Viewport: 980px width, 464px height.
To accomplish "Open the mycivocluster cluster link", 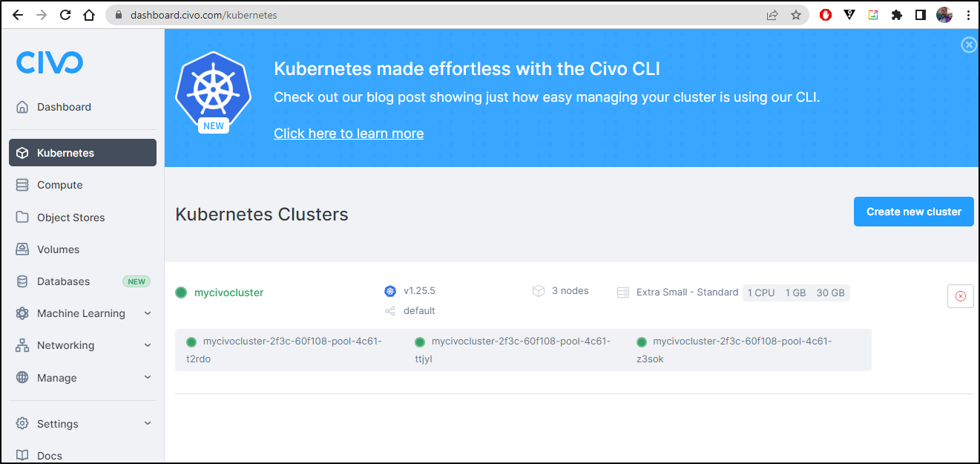I will pos(228,293).
